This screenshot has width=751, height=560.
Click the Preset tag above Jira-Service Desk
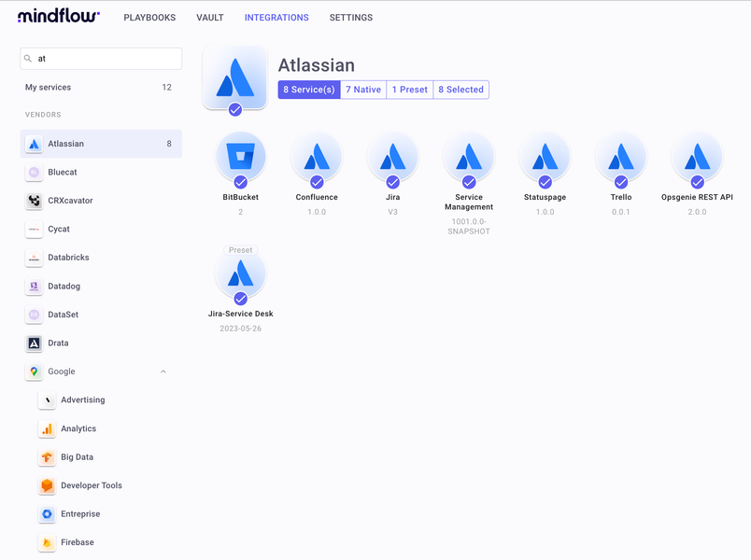(x=240, y=250)
